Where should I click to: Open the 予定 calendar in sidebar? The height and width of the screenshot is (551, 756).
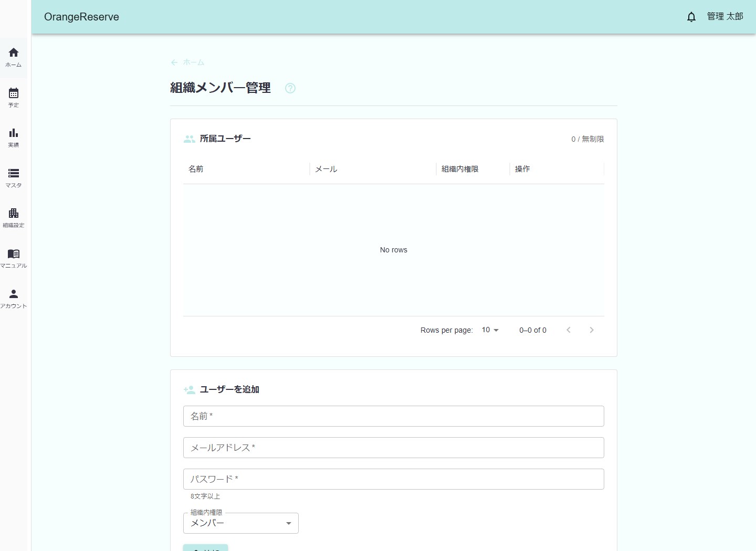(x=14, y=98)
